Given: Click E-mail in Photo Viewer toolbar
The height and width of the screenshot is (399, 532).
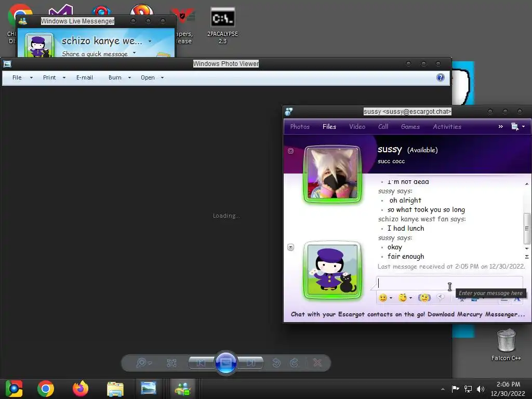Looking at the screenshot, I should tap(85, 78).
